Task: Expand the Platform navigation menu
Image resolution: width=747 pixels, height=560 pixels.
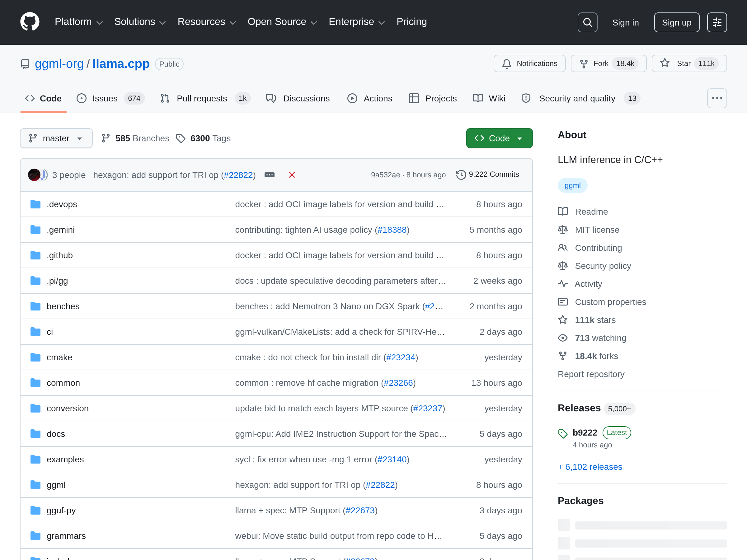Action: click(78, 22)
